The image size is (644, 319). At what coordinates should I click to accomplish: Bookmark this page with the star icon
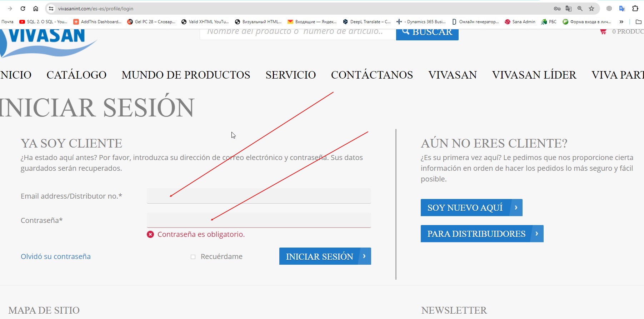(591, 9)
